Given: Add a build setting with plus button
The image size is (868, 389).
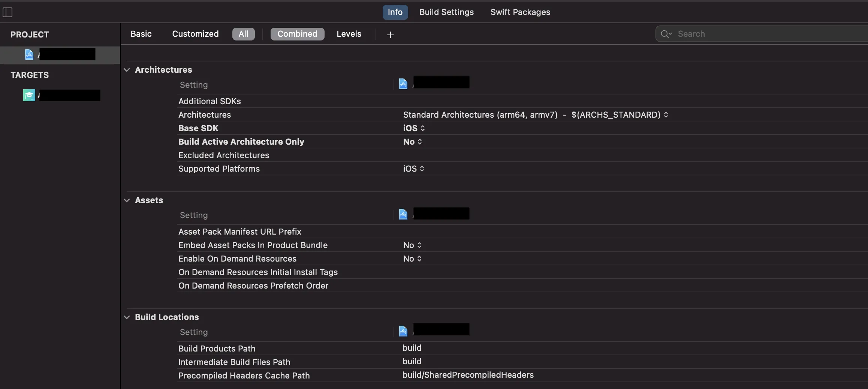Looking at the screenshot, I should [x=390, y=34].
